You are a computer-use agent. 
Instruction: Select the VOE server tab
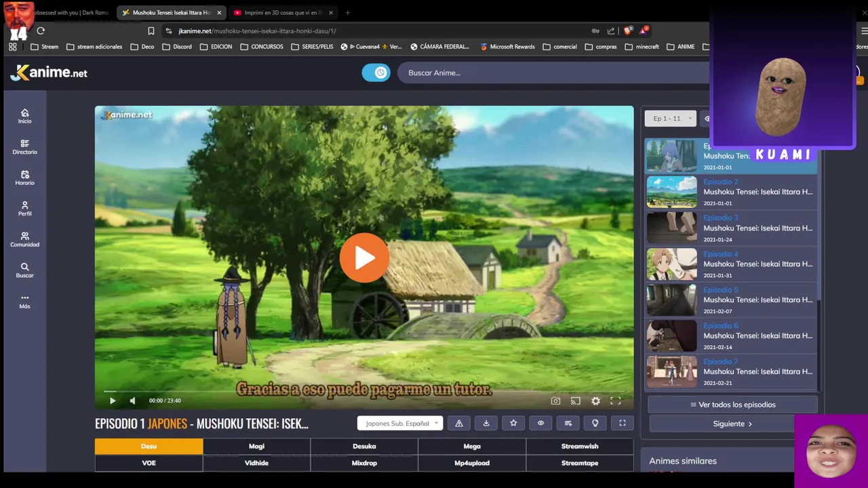(x=149, y=463)
